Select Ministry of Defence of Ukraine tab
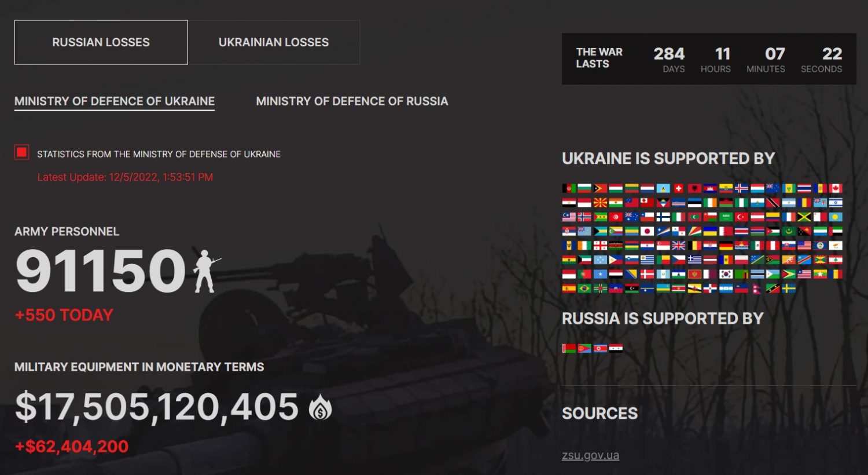 115,101
